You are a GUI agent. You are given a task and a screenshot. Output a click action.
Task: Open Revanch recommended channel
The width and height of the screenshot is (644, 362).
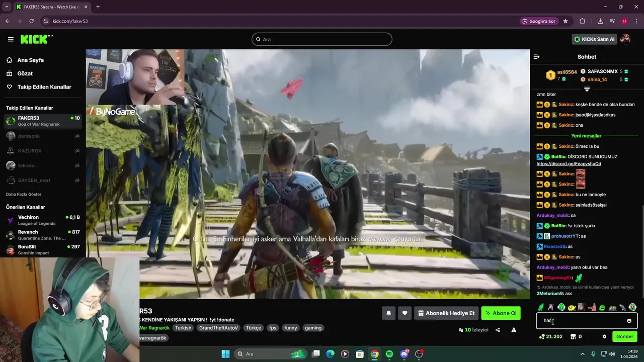(x=42, y=235)
